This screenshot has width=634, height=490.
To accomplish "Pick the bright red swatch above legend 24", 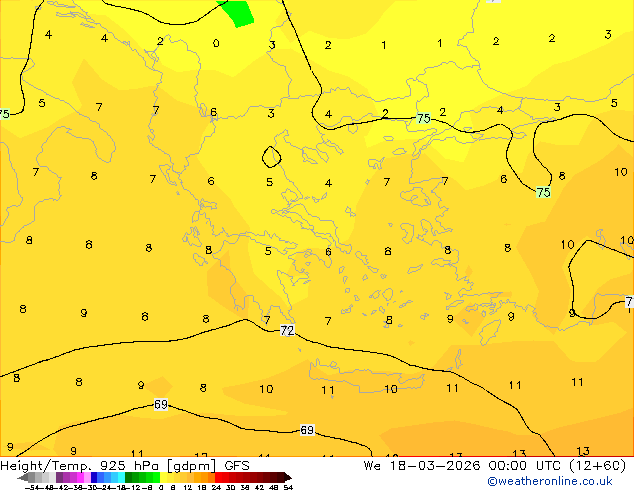I will tap(218, 477).
